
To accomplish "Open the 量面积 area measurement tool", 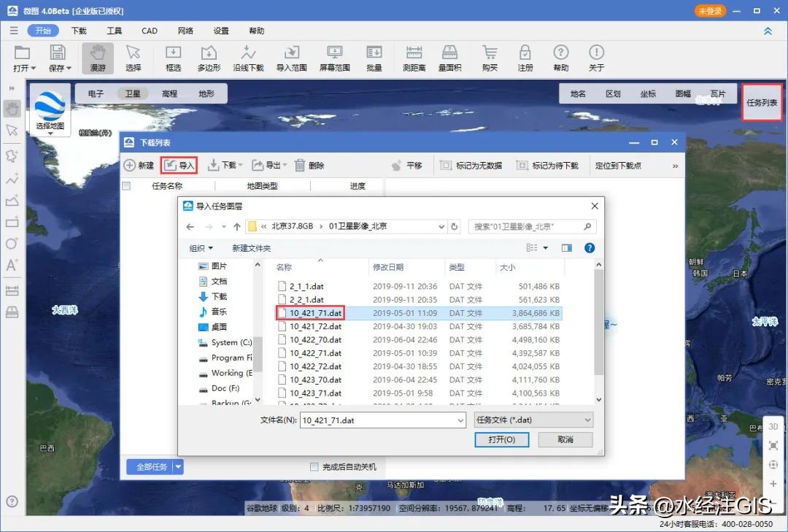I will click(449, 58).
